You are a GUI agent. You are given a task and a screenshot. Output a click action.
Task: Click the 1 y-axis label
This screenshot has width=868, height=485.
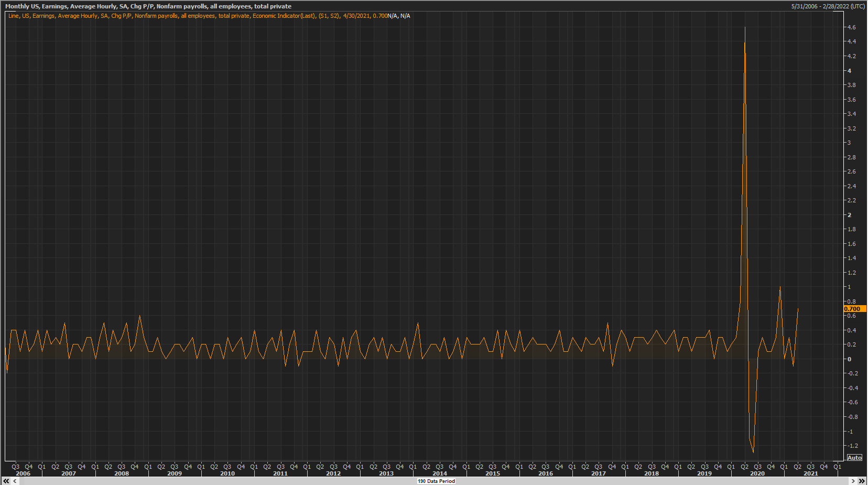pyautogui.click(x=850, y=287)
